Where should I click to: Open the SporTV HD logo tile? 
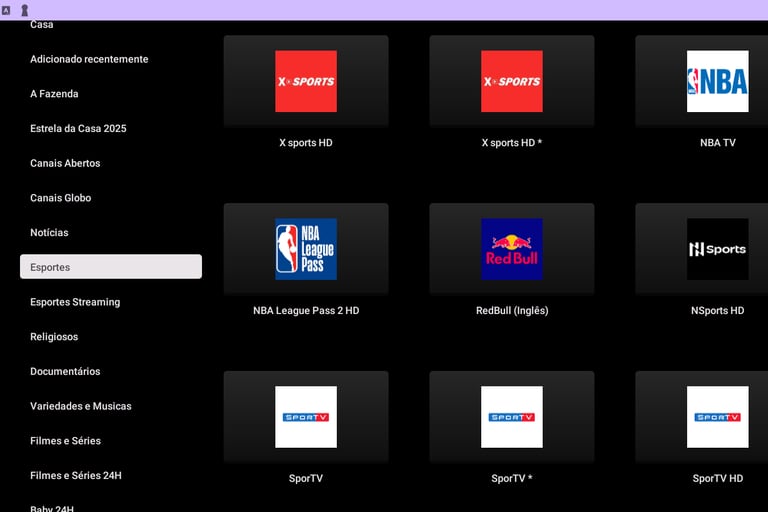pos(702,417)
